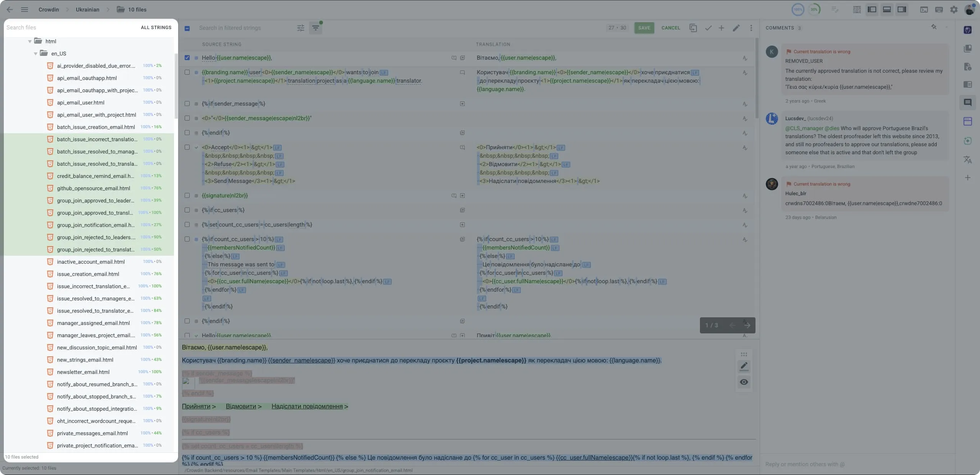Uncheck the Hello {{user.name|escape}} string checkbox

point(187,58)
